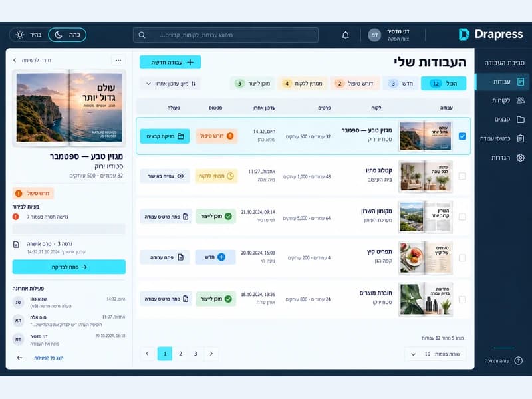Select the מוכן לייצור 3 filter tab

[x=253, y=84]
